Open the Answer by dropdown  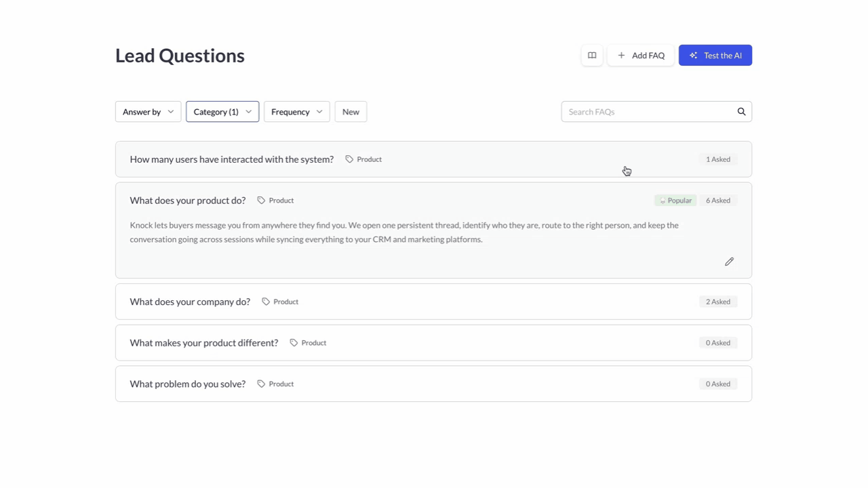pos(148,112)
